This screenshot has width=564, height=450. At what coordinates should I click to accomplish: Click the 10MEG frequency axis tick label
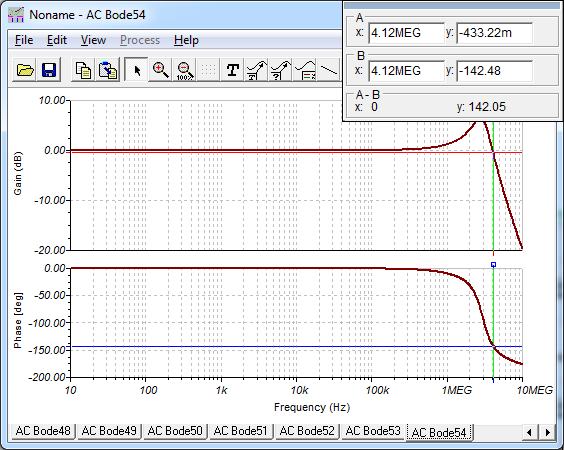(x=535, y=390)
